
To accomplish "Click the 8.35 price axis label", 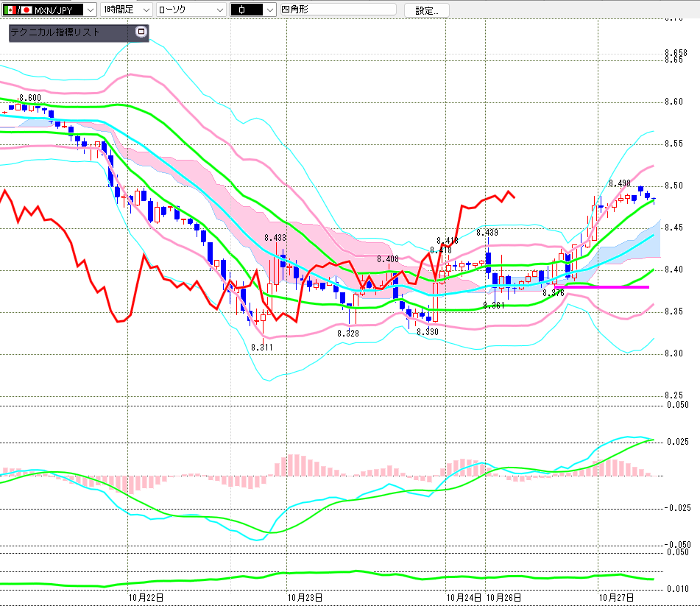I will pyautogui.click(x=674, y=311).
